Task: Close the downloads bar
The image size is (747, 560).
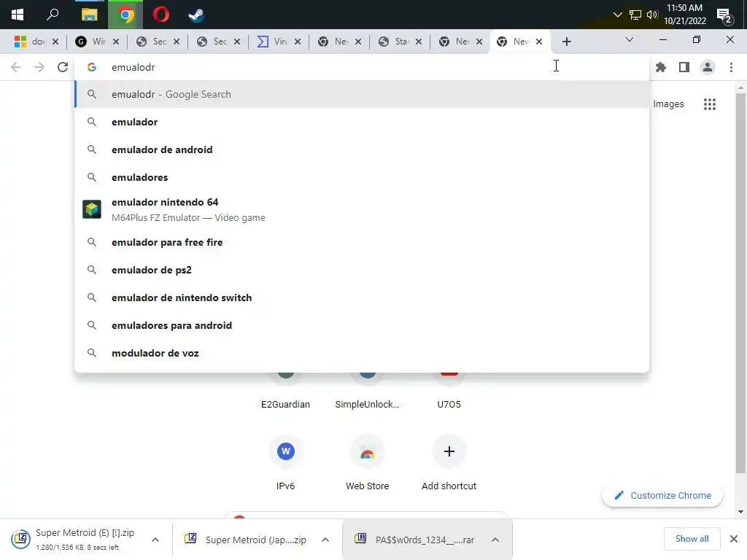Action: tap(734, 539)
